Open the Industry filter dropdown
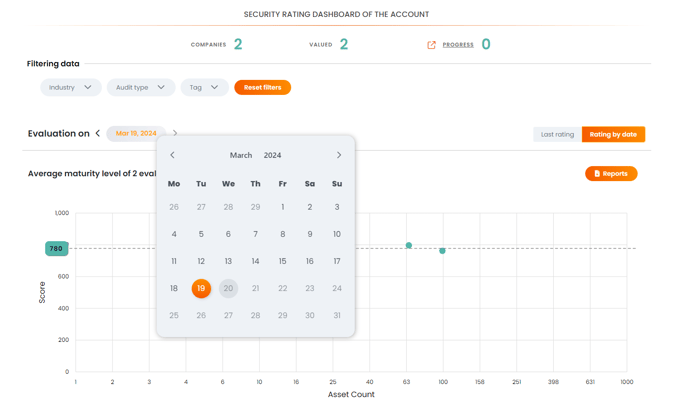This screenshot has width=675, height=399. click(x=71, y=87)
